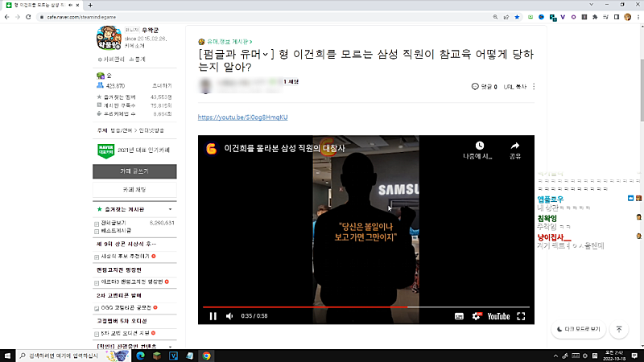Open a new browser tab
The width and height of the screenshot is (644, 362).
[90, 6]
